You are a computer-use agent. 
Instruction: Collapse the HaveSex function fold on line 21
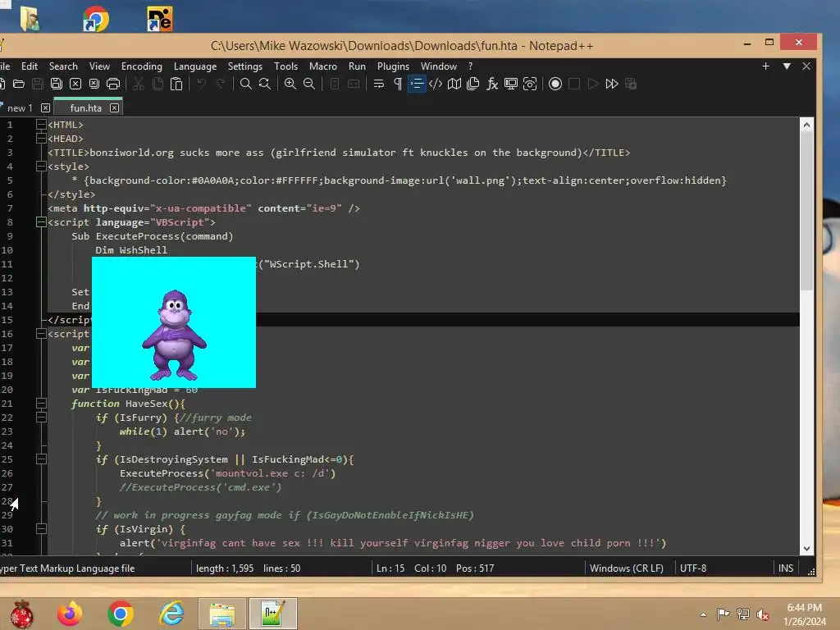(41, 403)
